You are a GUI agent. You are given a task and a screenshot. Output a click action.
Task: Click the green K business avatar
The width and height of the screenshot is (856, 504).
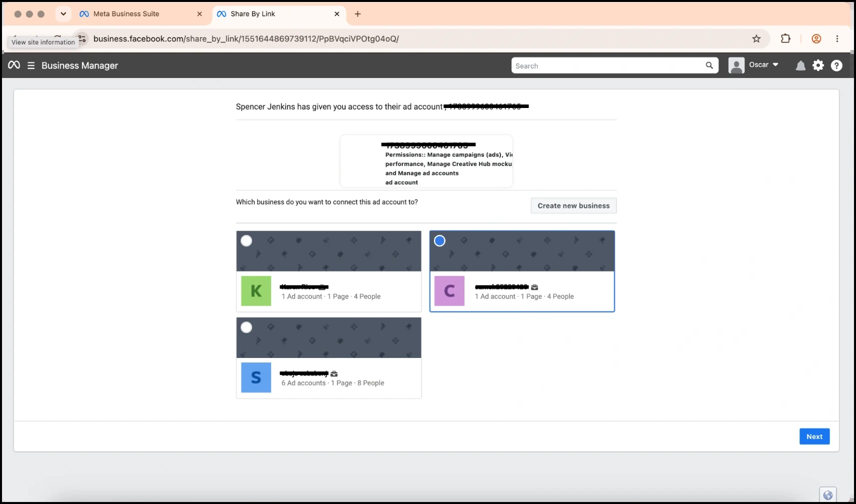click(x=256, y=291)
